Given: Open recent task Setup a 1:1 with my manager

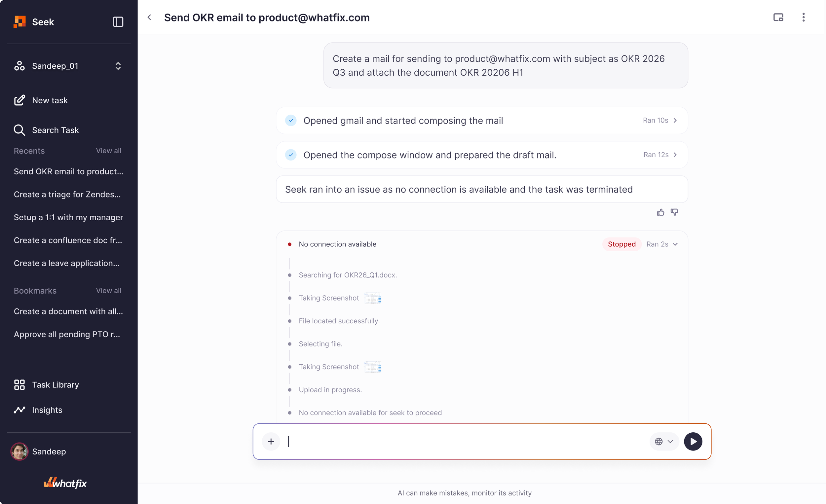Looking at the screenshot, I should pyautogui.click(x=68, y=217).
